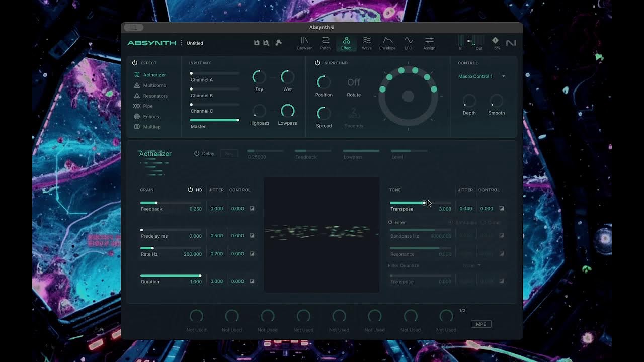This screenshot has height=362, width=644.
Task: Click the Channel C input slider
Action: [x=215, y=105]
